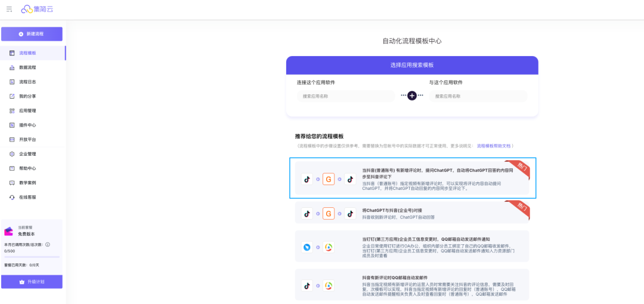This screenshot has height=304, width=644.
Task: Click the 集简云 cloud logo
Action: tap(38, 9)
